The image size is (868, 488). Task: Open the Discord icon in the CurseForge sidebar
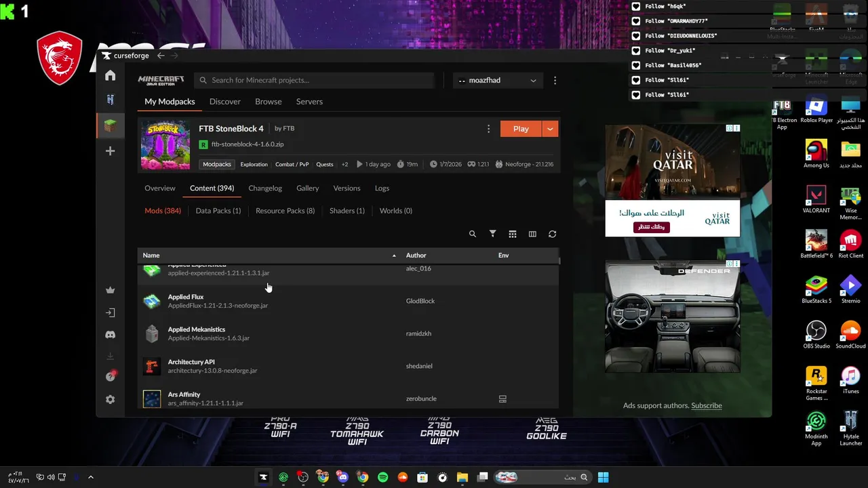(110, 334)
